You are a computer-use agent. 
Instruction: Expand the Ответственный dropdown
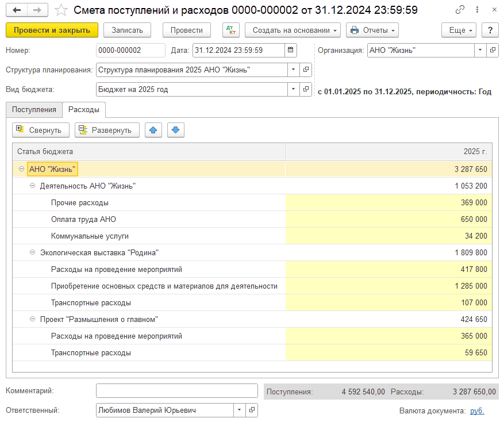239,411
